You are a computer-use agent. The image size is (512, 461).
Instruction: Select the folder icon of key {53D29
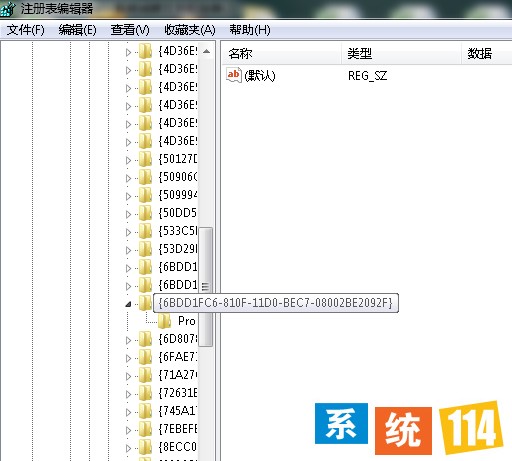click(x=145, y=249)
